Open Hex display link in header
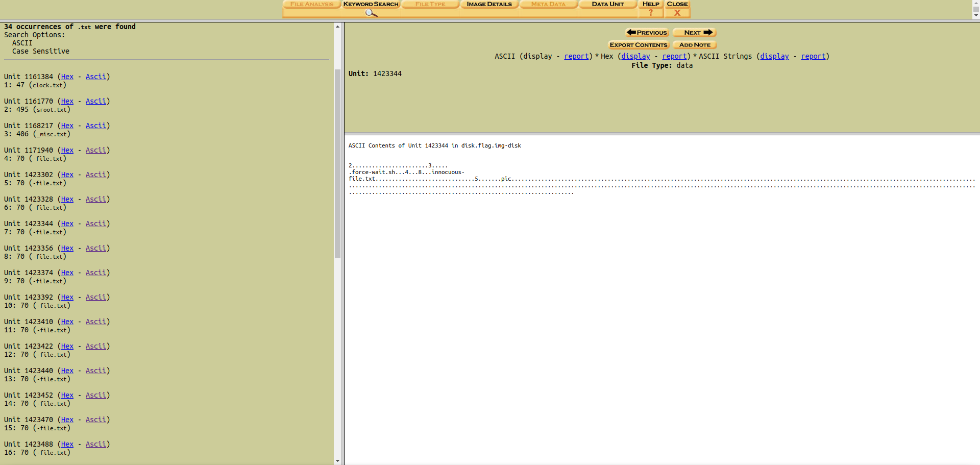 [635, 56]
